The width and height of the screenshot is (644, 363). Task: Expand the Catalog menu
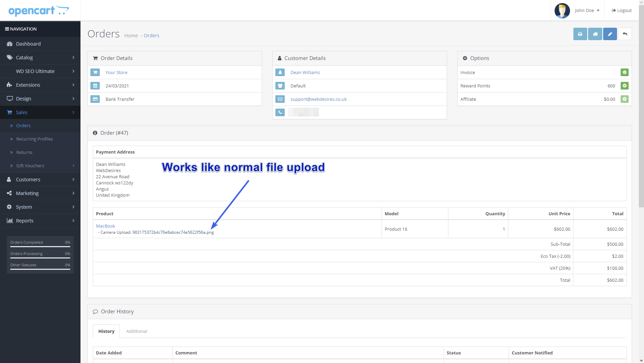pos(40,58)
